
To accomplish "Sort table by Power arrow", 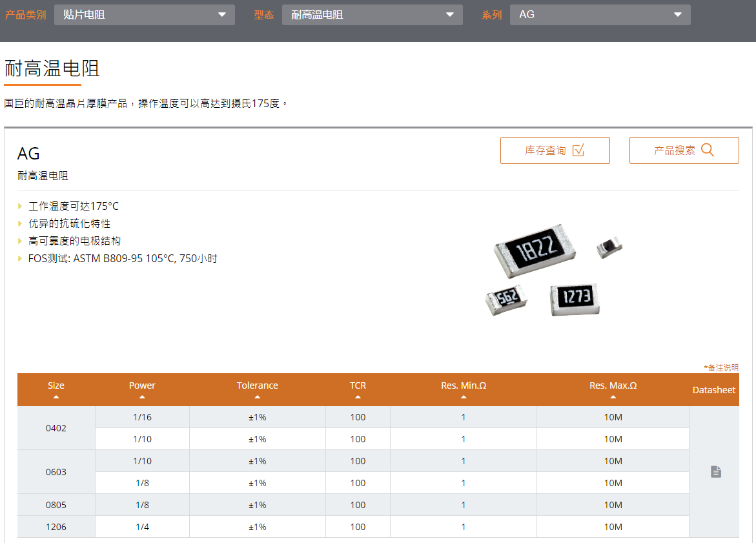I will click(142, 397).
